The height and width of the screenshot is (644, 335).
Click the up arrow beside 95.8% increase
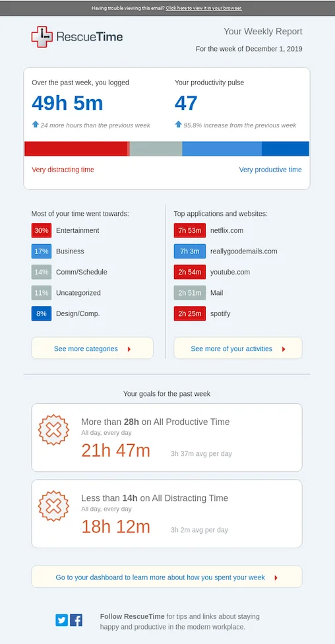(x=178, y=124)
